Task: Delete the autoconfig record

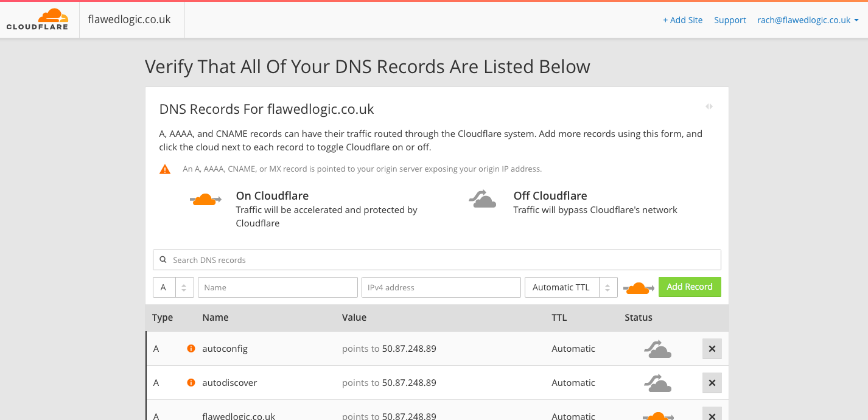Action: pos(712,349)
